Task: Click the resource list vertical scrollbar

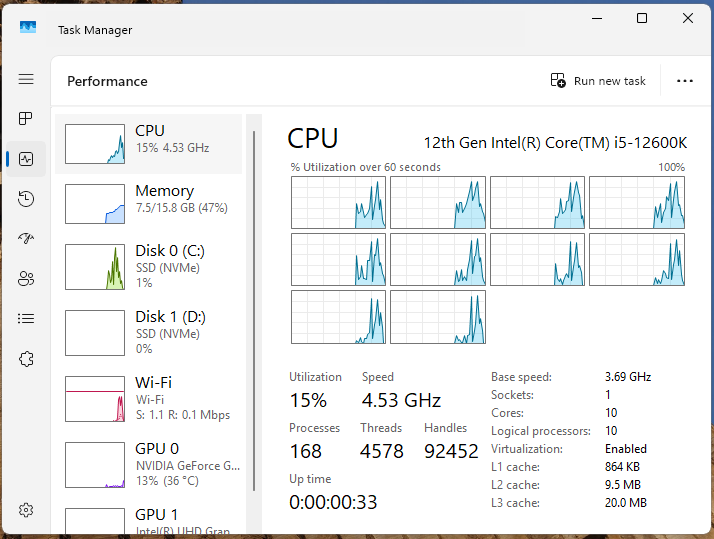Action: (x=254, y=311)
